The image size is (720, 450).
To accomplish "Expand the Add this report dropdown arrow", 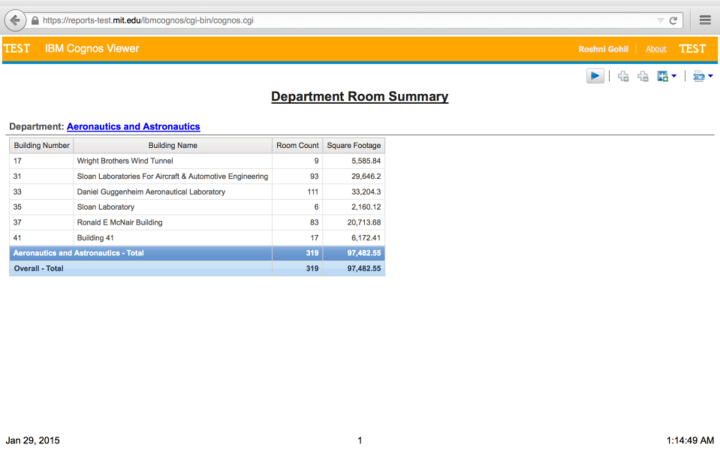I will click(674, 76).
